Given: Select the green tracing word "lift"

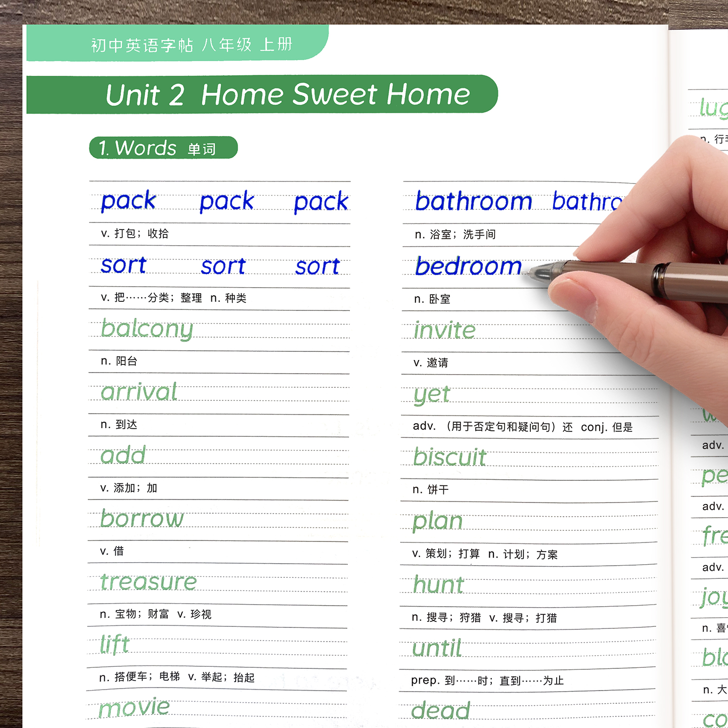Looking at the screenshot, I should [x=115, y=645].
